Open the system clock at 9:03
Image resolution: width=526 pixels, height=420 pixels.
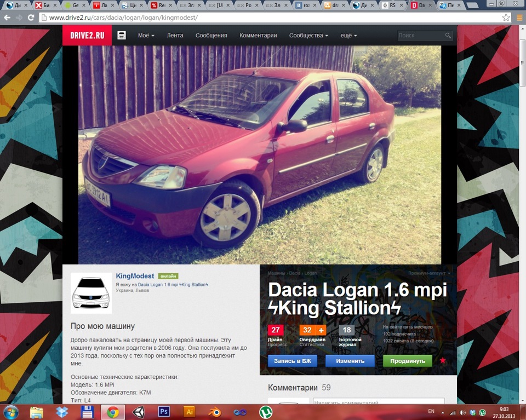pyautogui.click(x=504, y=412)
